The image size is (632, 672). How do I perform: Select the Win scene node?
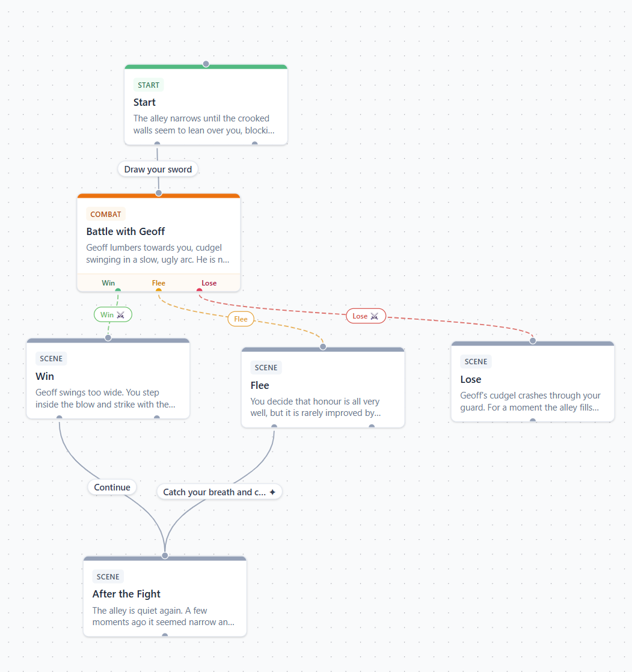coord(108,379)
